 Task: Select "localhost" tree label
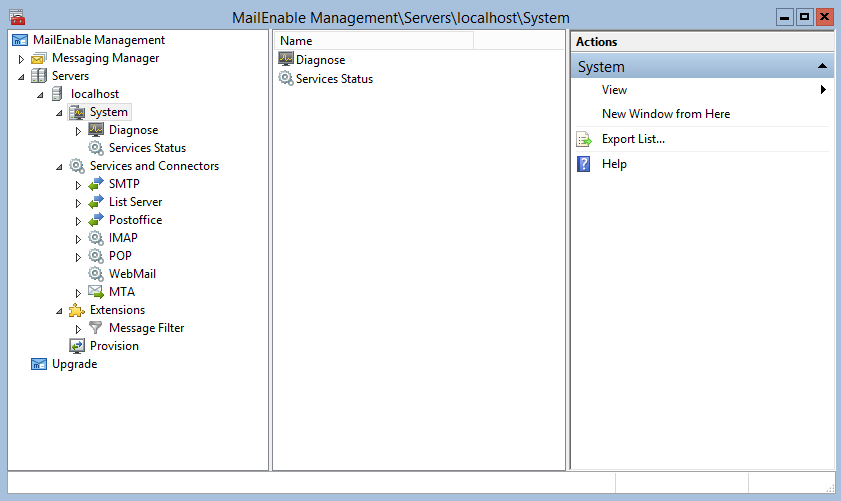coord(94,94)
